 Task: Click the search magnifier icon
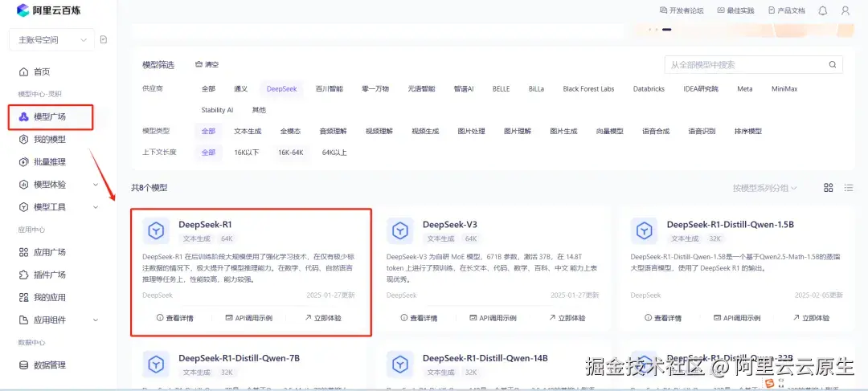coord(832,65)
